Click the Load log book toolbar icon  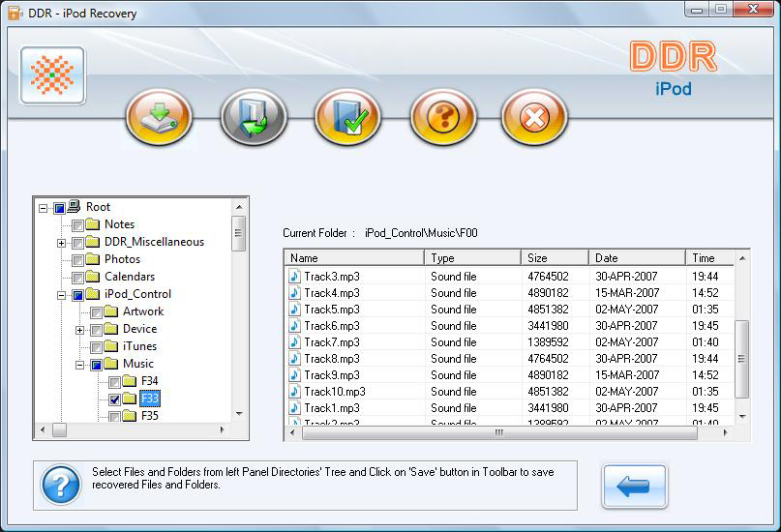pyautogui.click(x=254, y=117)
